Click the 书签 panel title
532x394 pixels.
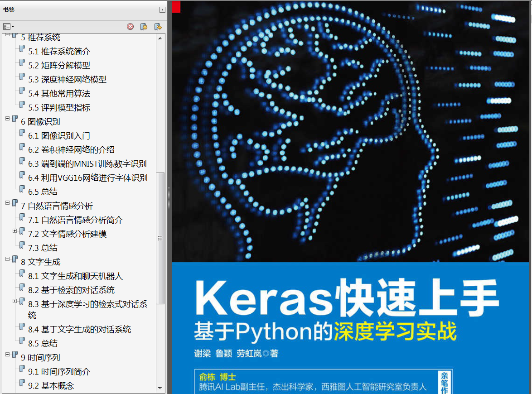[9, 10]
